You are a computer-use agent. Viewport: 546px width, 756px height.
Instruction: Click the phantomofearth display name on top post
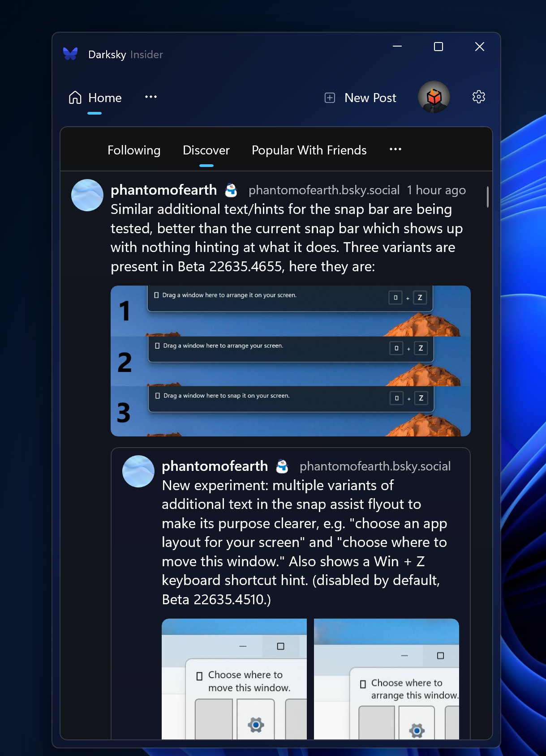(164, 190)
